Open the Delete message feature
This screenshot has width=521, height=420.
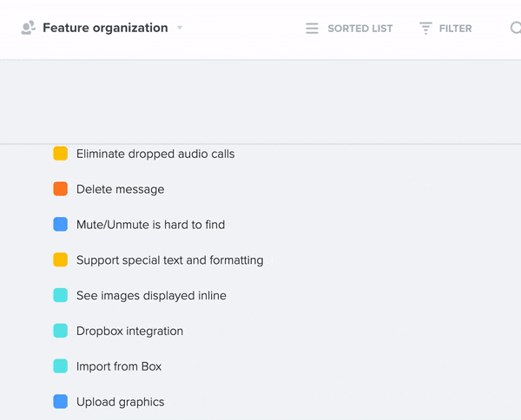(x=121, y=189)
